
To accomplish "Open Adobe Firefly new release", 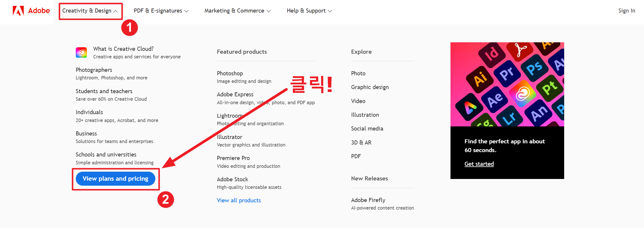I will (382, 204).
